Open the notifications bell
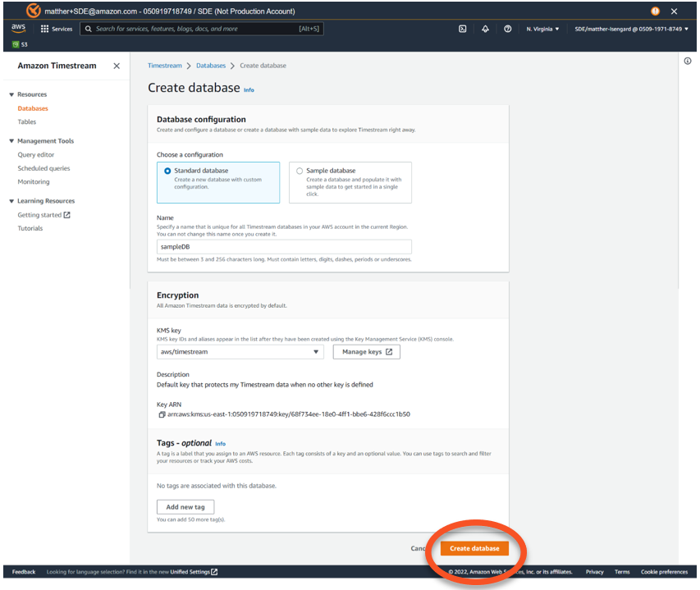The image size is (700, 590). [x=485, y=29]
